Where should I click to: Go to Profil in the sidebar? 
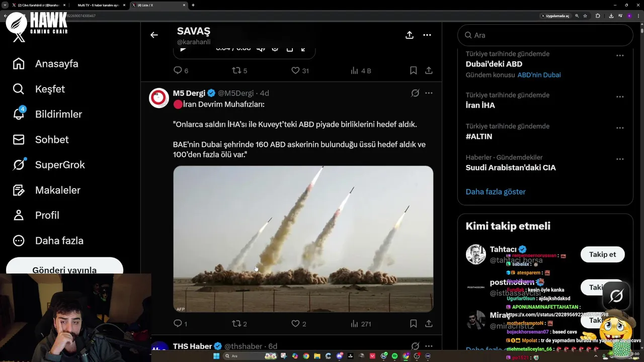pyautogui.click(x=36, y=215)
